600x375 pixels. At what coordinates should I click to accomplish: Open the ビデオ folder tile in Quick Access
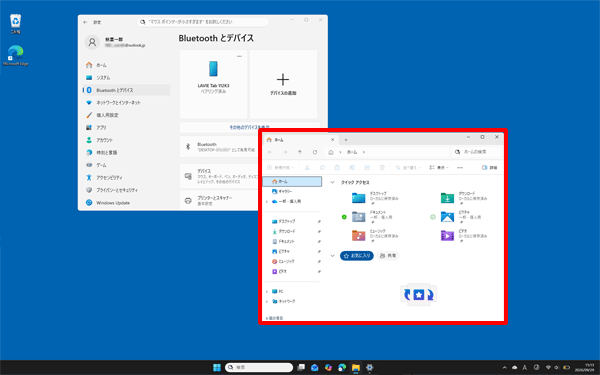click(464, 235)
